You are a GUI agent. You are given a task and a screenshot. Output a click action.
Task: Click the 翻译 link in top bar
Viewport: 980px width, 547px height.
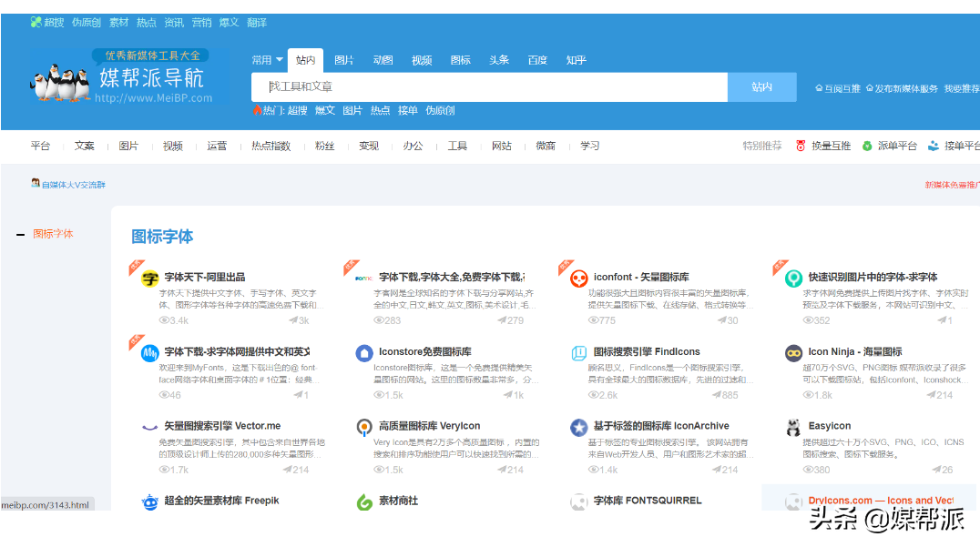click(x=256, y=23)
